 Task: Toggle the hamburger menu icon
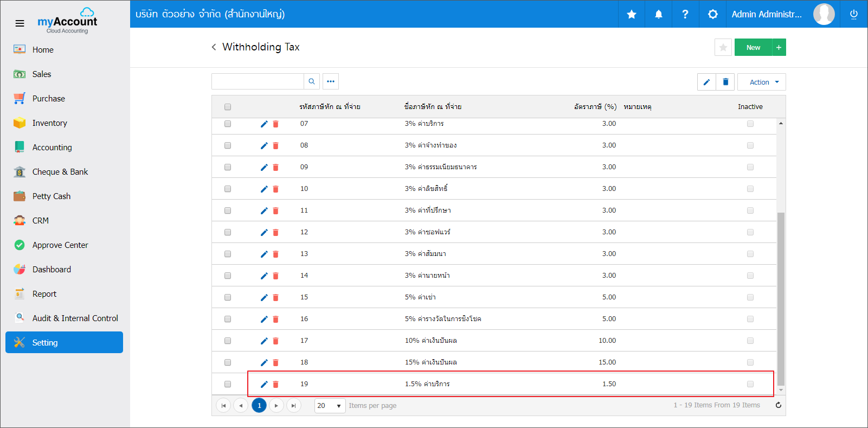point(20,23)
